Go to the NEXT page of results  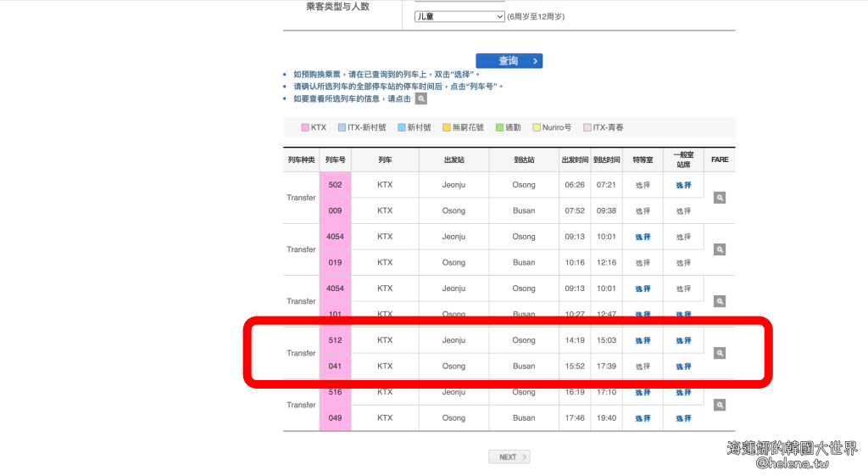coord(509,456)
